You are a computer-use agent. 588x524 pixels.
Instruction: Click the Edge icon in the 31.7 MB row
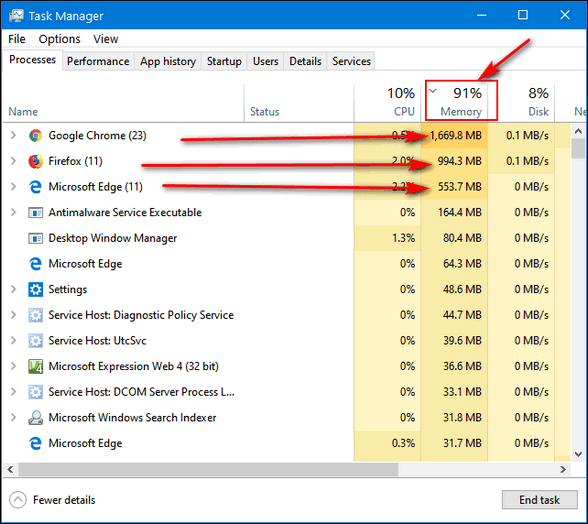[35, 443]
